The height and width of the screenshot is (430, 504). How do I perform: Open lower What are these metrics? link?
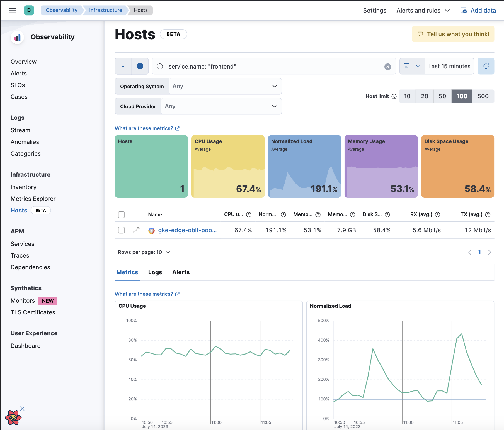click(x=147, y=294)
